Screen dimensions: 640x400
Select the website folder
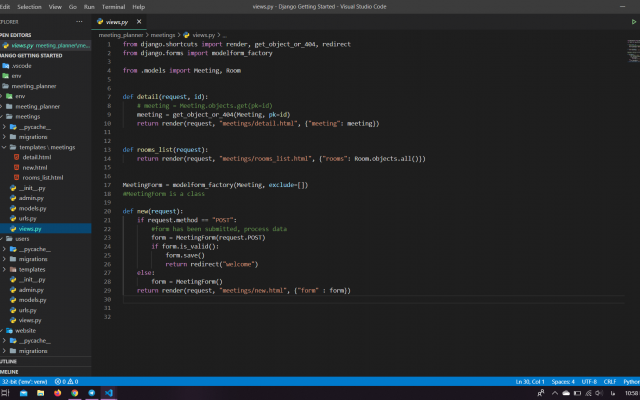pyautogui.click(x=25, y=331)
